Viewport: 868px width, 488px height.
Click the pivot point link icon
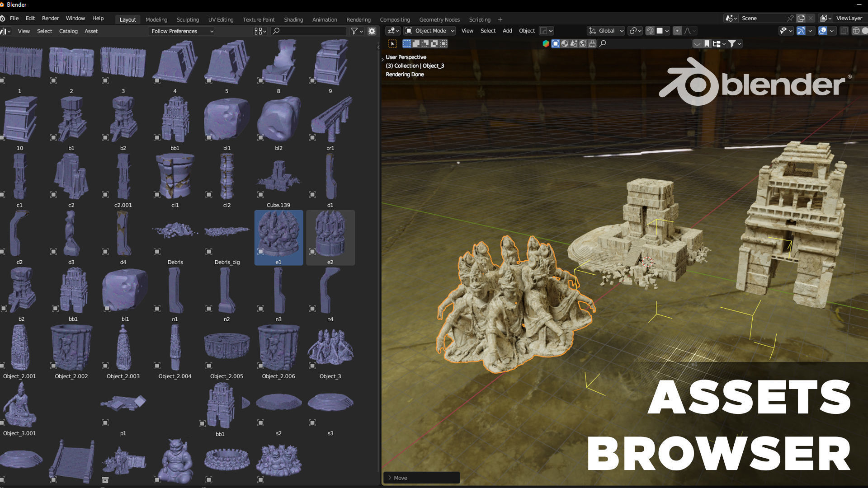coord(633,31)
